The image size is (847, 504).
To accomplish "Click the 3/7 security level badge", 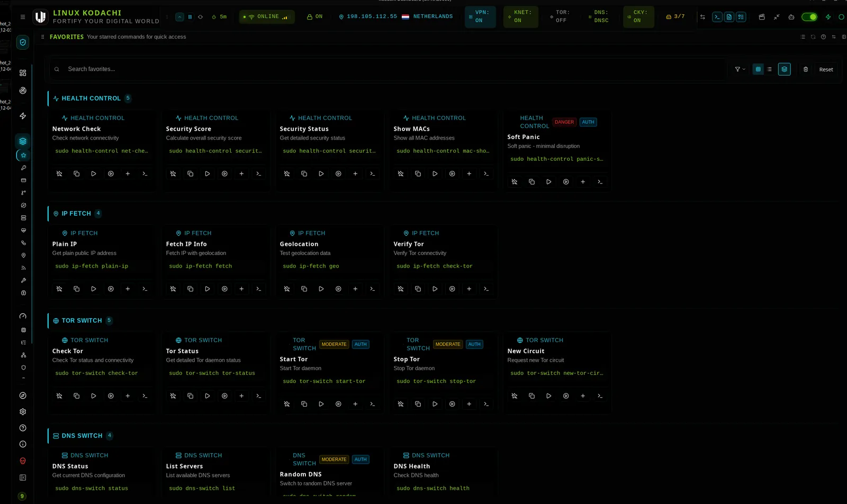I will [675, 17].
